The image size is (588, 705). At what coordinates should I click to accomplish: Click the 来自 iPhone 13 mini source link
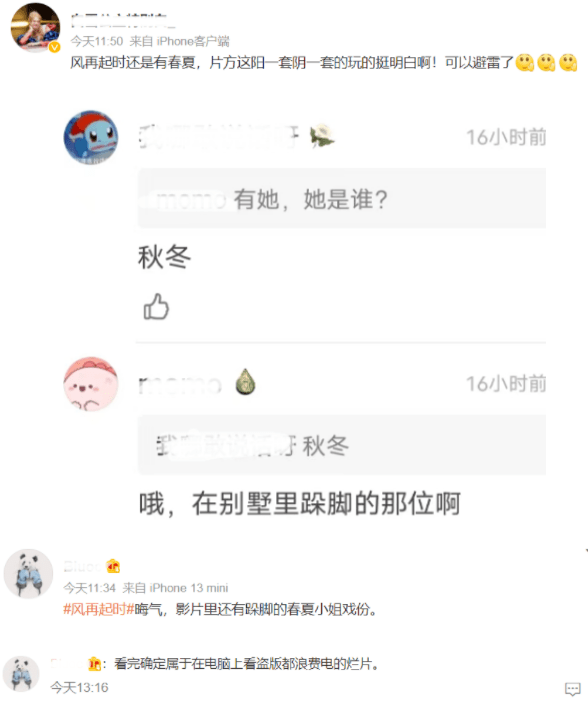(175, 588)
